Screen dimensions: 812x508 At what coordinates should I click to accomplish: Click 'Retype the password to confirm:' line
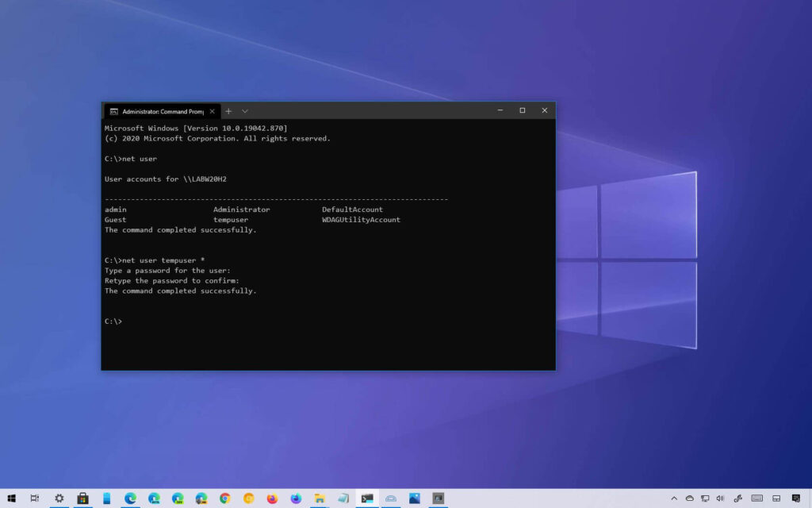tap(172, 281)
